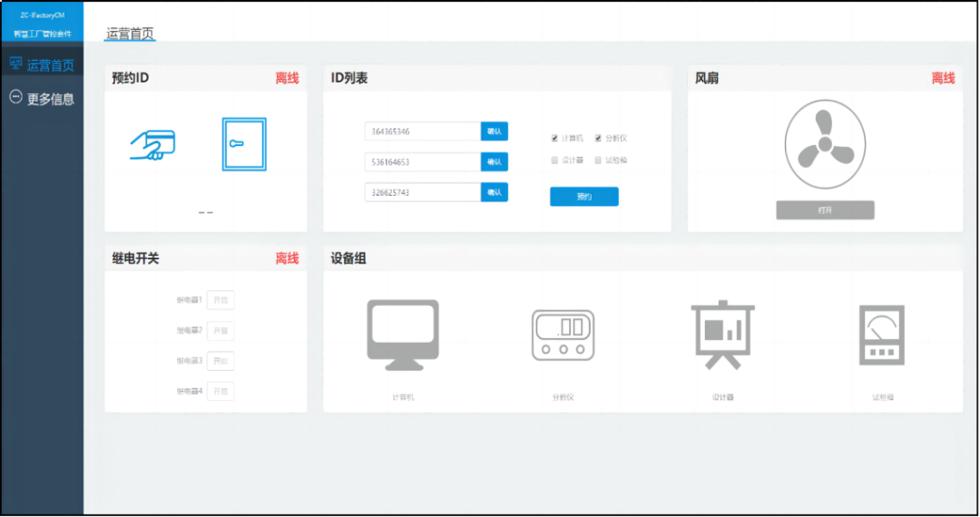Click the fan icon in 风扇 panel
Image resolution: width=980 pixels, height=517 pixels.
[x=825, y=144]
